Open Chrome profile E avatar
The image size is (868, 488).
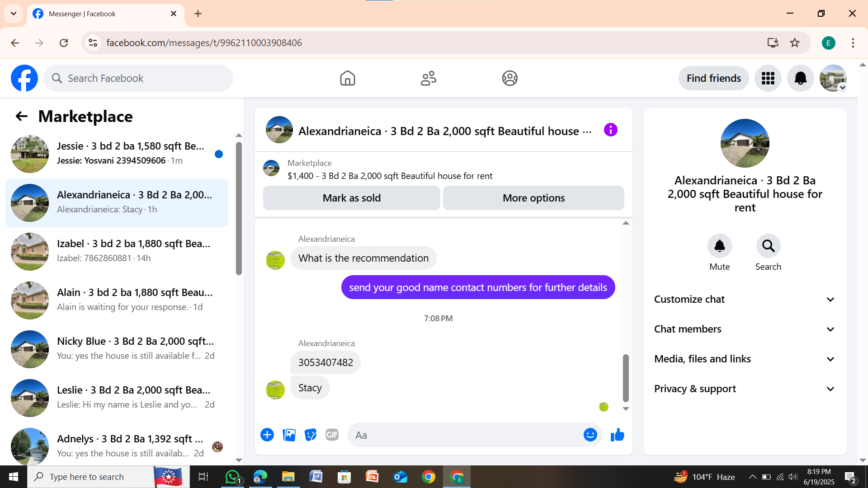(x=829, y=43)
